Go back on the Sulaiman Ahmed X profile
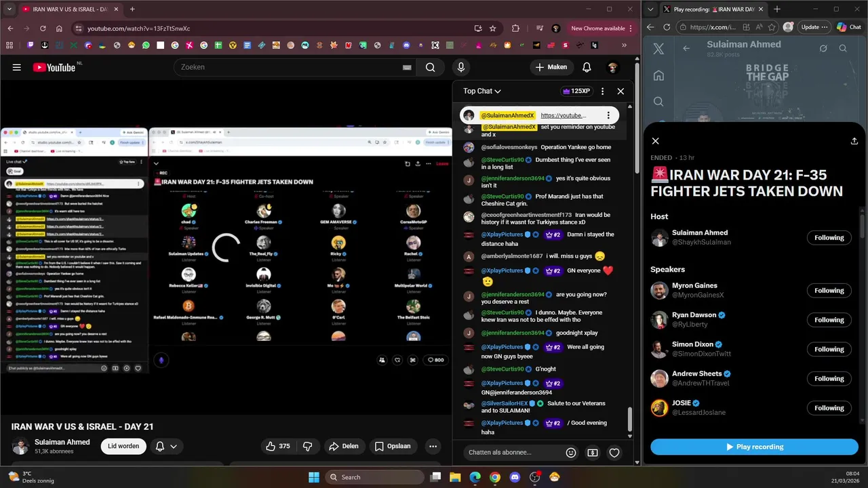Screen dimensions: 868x488 pos(686,48)
